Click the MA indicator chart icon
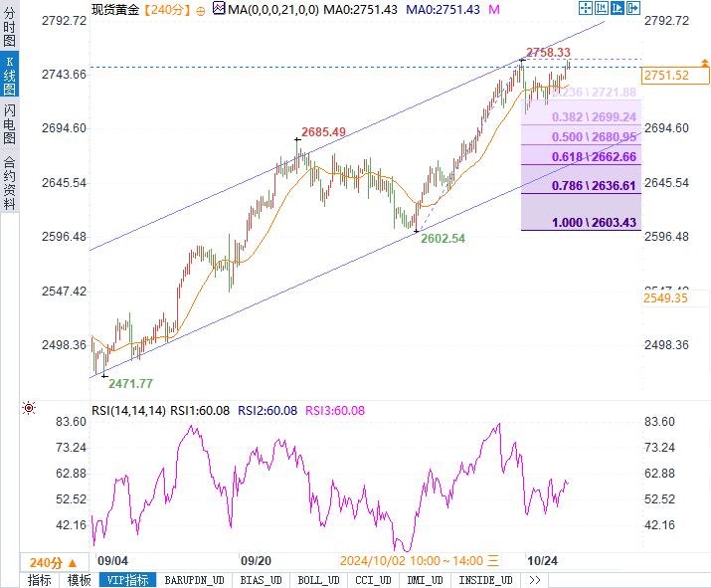 pos(218,9)
